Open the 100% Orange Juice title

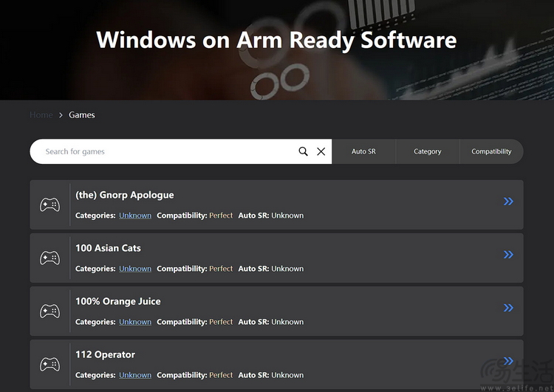[x=117, y=301]
